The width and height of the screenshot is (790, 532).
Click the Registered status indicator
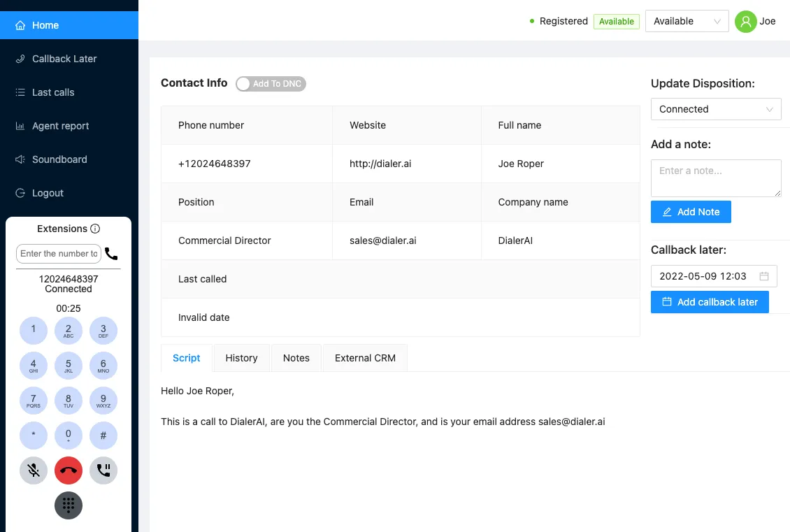(x=559, y=21)
